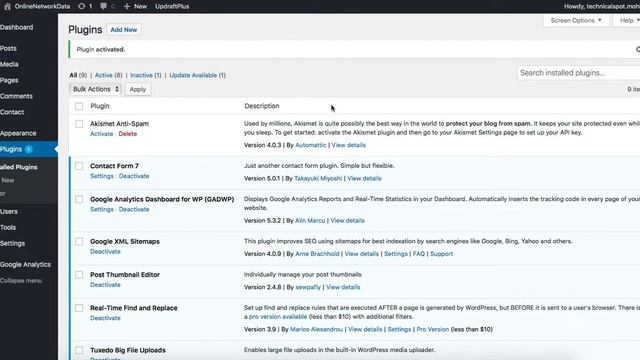Open the Automattic author link
The height and width of the screenshot is (360, 640).
pyautogui.click(x=311, y=145)
